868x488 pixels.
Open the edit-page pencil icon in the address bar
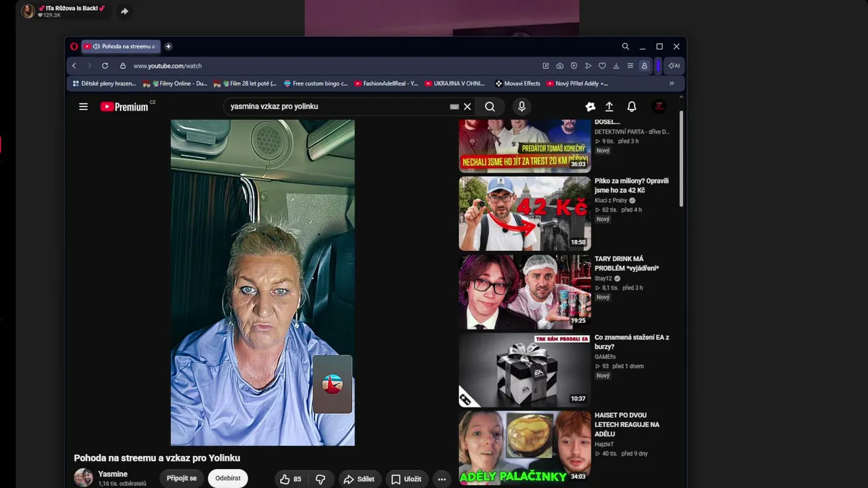(545, 66)
